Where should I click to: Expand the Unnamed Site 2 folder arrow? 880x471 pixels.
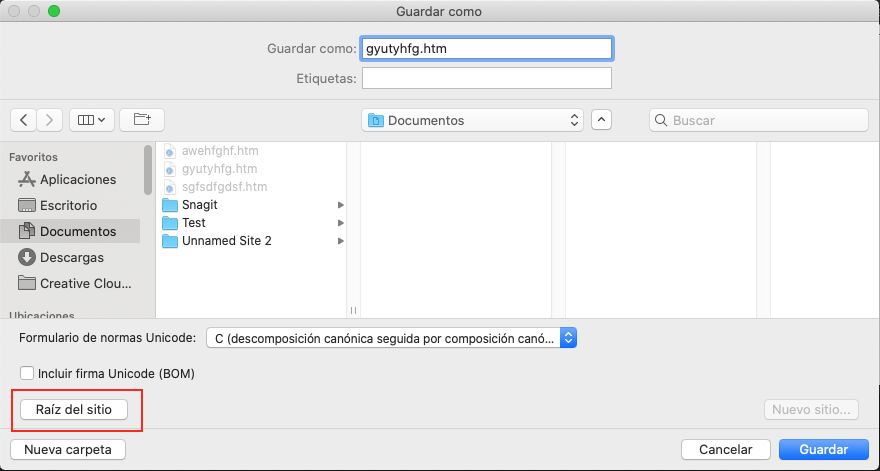341,241
